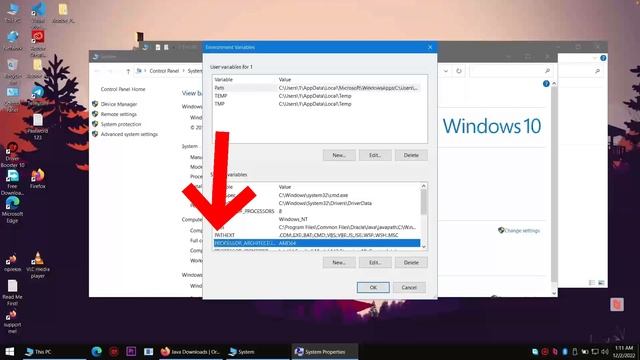Click Edit under User variables

375,155
